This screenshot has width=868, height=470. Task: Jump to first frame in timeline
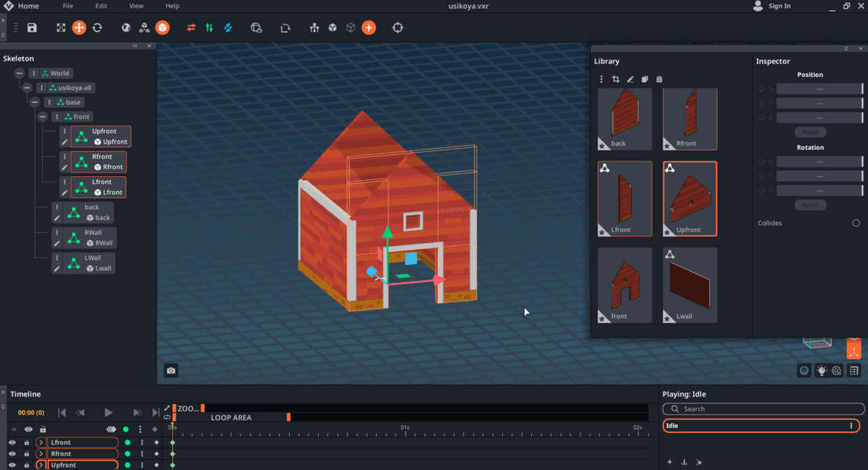click(x=62, y=413)
